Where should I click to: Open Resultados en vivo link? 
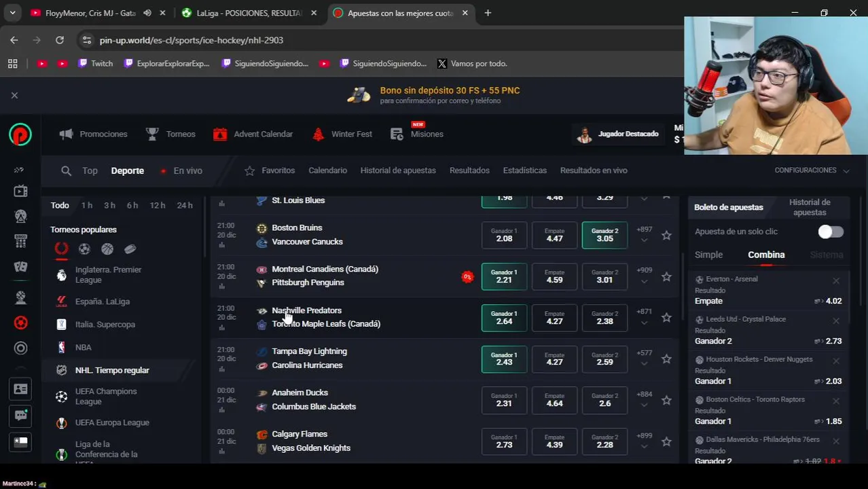coord(593,170)
